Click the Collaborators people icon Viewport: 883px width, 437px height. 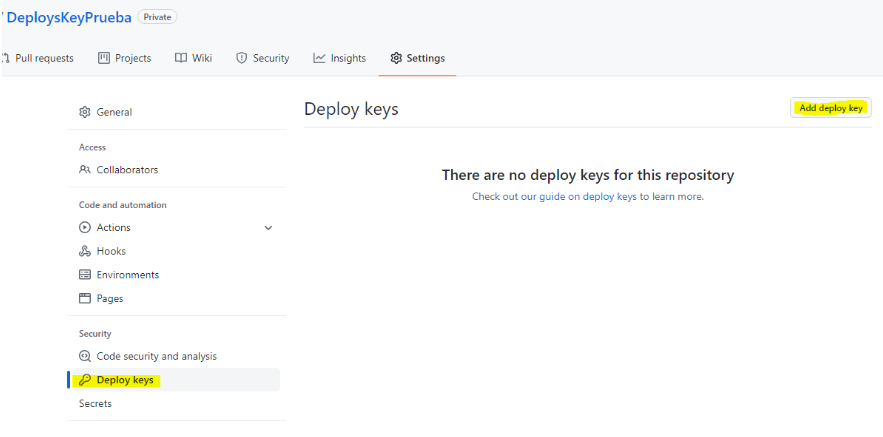pos(84,170)
